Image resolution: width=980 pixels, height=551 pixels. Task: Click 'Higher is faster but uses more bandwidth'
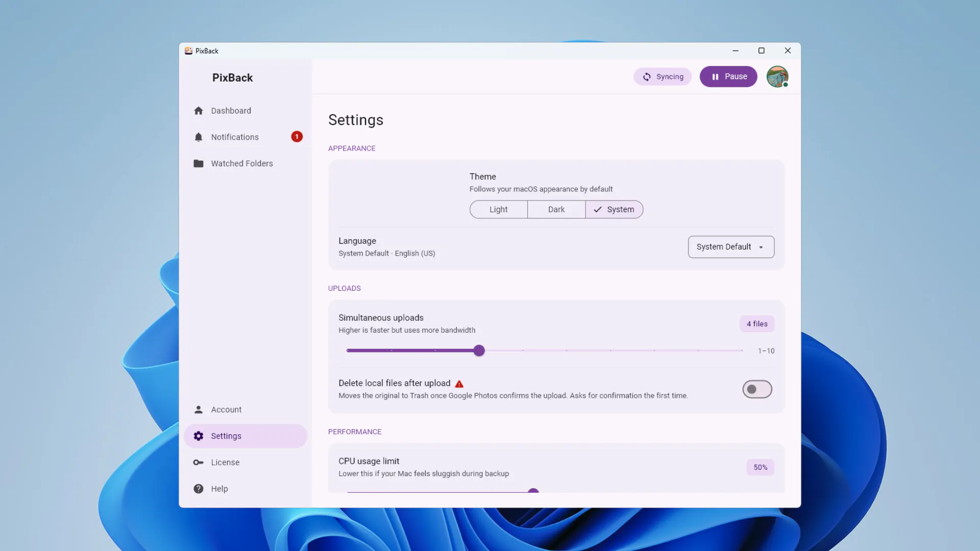click(407, 330)
